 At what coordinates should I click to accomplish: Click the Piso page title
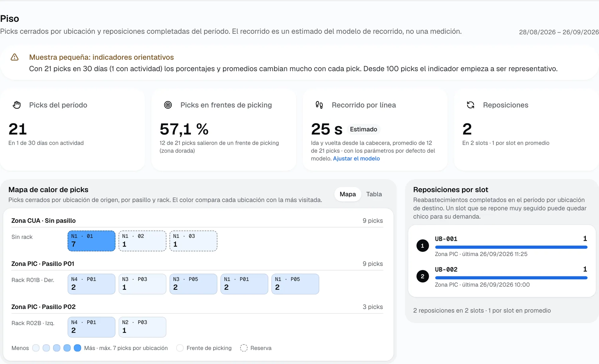[10, 19]
